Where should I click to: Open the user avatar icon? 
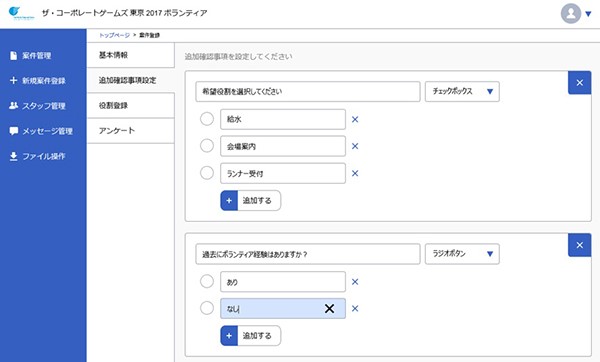coord(571,13)
